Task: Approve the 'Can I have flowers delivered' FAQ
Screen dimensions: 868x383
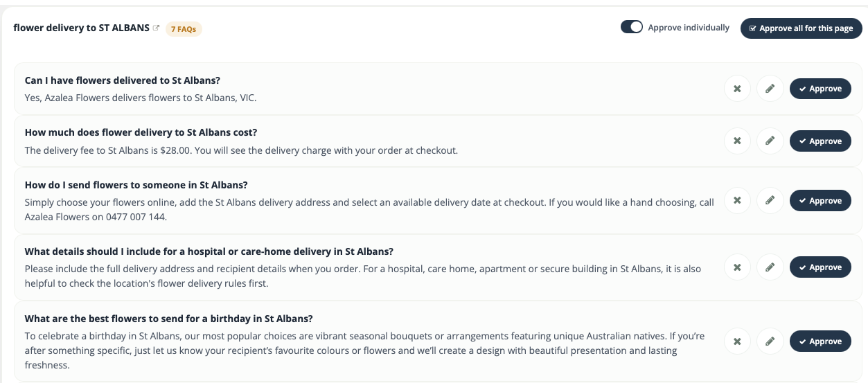Action: 820,89
